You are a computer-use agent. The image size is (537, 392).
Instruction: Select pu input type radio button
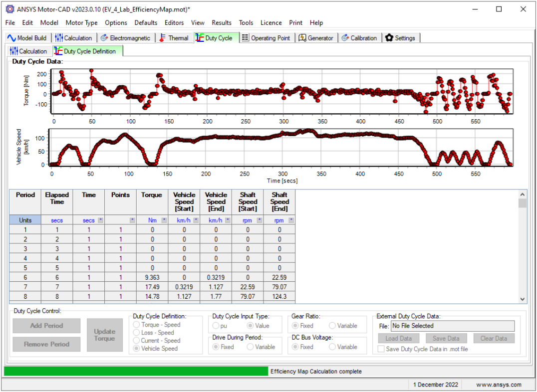pos(216,326)
